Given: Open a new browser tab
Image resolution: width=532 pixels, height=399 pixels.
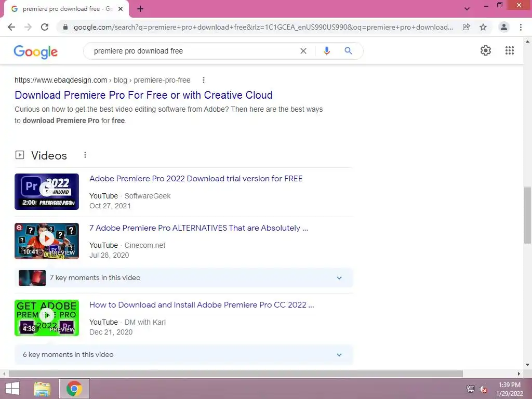Looking at the screenshot, I should (140, 9).
